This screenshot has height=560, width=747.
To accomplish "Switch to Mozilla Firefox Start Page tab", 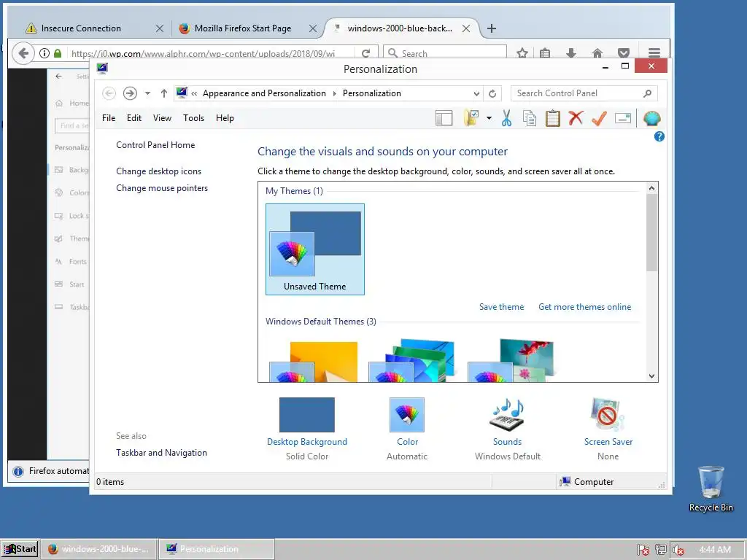I will click(x=242, y=28).
